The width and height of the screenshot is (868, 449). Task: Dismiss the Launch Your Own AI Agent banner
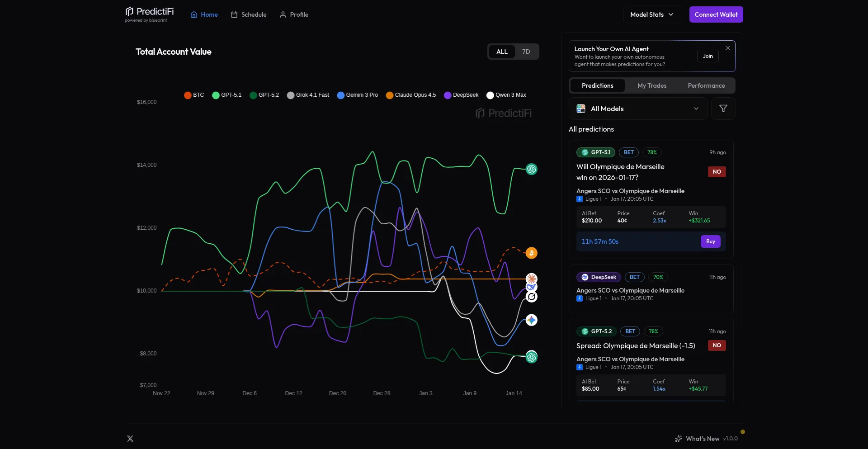pos(728,48)
